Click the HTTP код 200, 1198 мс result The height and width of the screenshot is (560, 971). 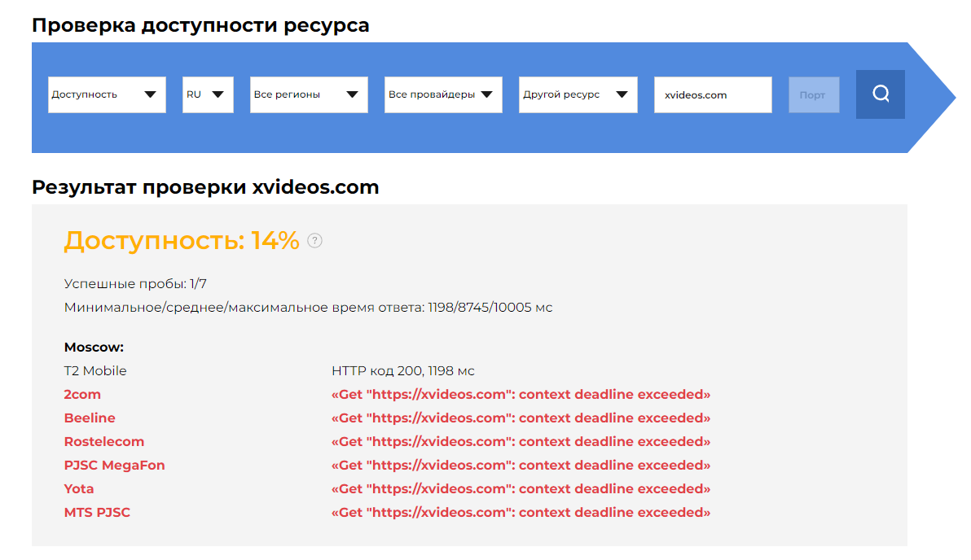(x=403, y=370)
